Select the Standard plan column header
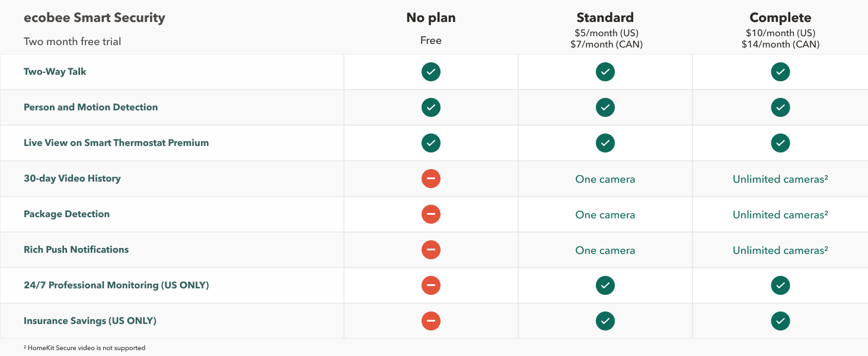868x356 pixels. click(x=605, y=18)
